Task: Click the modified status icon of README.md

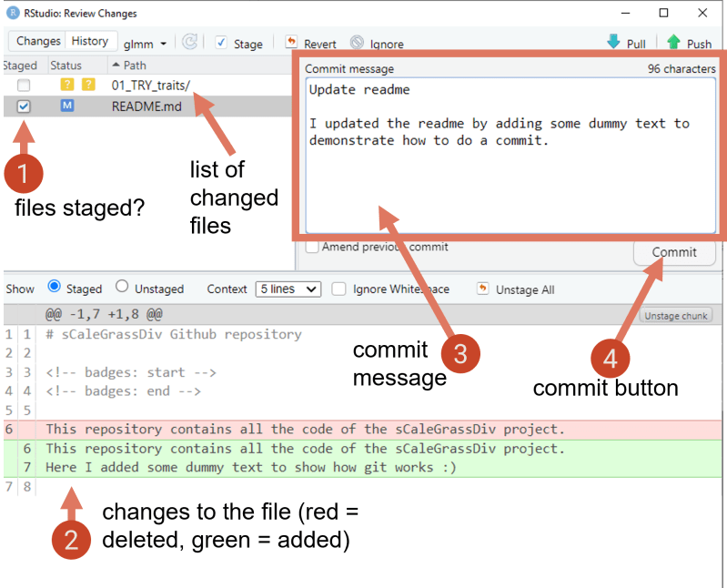Action: point(67,106)
